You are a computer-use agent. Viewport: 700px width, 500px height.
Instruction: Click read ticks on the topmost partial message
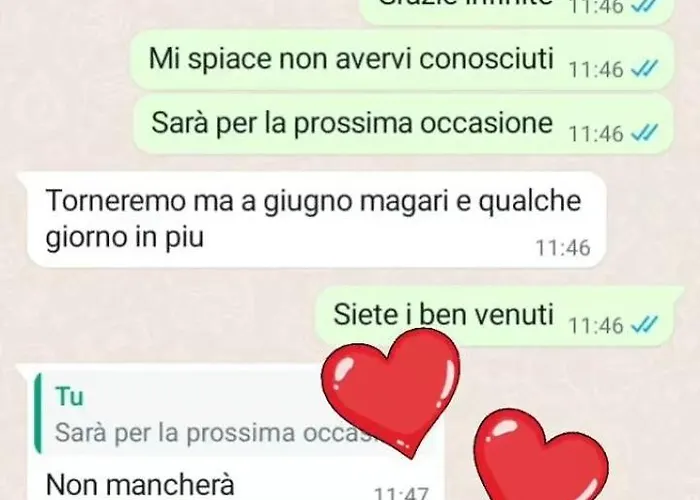click(x=645, y=6)
